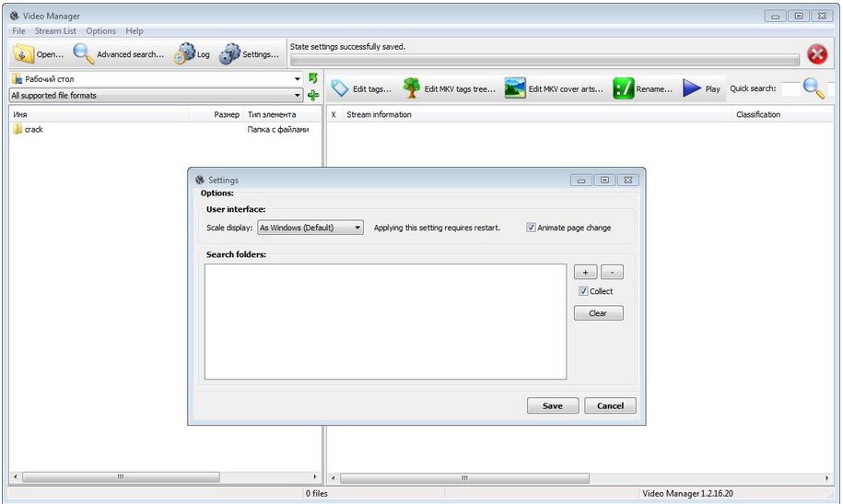The width and height of the screenshot is (843, 504).
Task: Open the Log viewer icon
Action: pos(184,53)
